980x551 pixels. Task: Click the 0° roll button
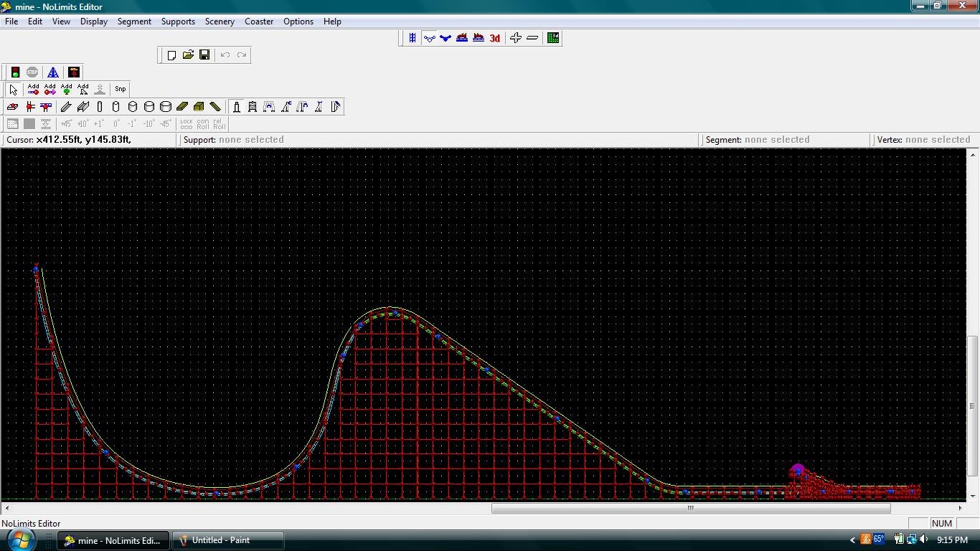[116, 124]
